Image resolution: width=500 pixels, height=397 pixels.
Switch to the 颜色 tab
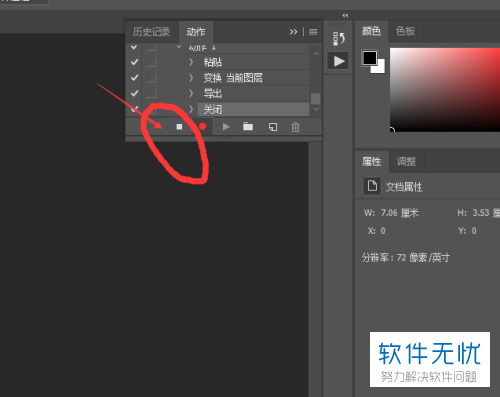point(371,31)
